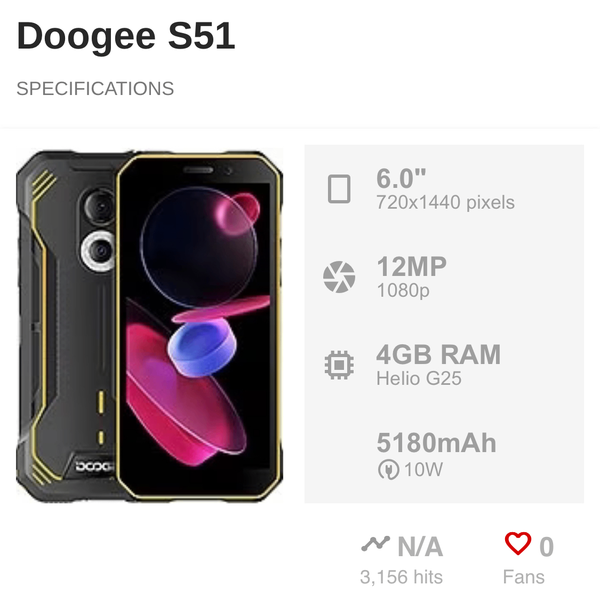This screenshot has width=600, height=593.
Task: Click the 5180mAh battery spec
Action: tap(436, 443)
